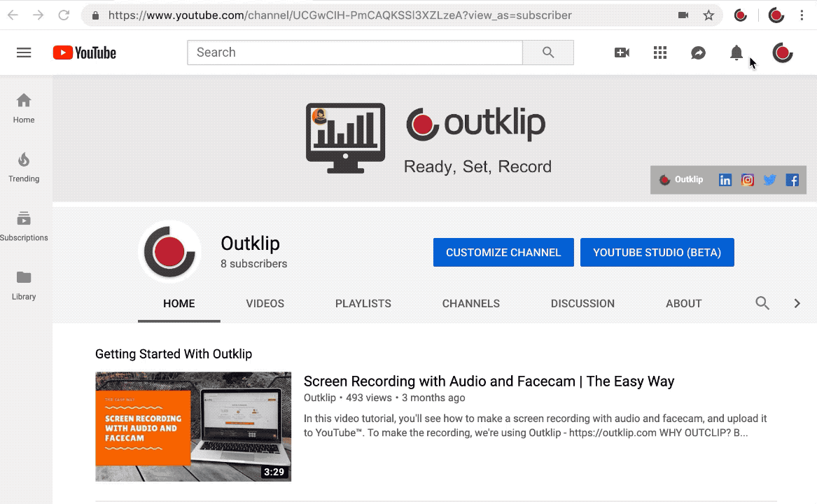The image size is (817, 504).
Task: Open the messages share icon
Action: coord(698,52)
